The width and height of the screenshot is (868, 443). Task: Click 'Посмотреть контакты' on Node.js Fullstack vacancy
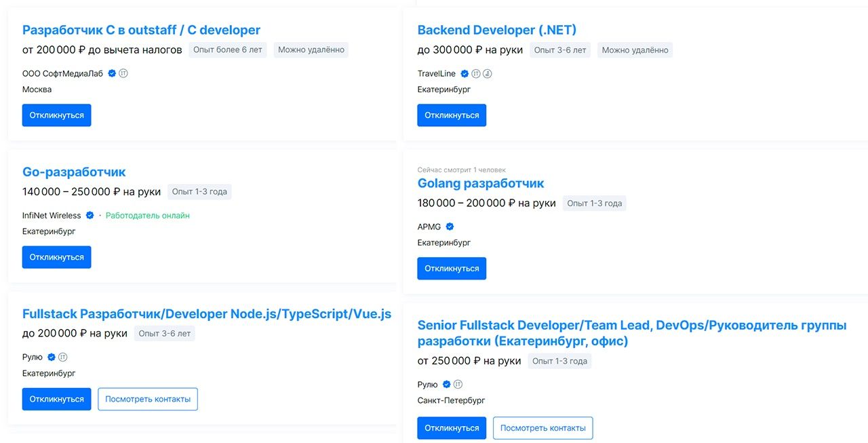coord(148,399)
